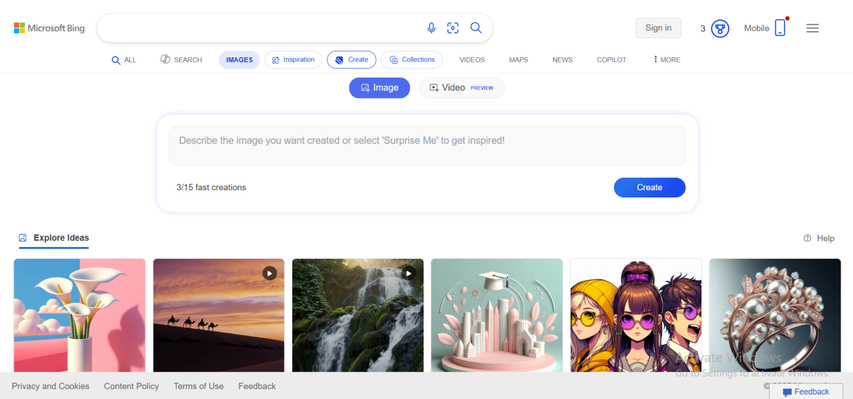The image size is (853, 399).
Task: Select the IMAGES tab
Action: tap(239, 60)
